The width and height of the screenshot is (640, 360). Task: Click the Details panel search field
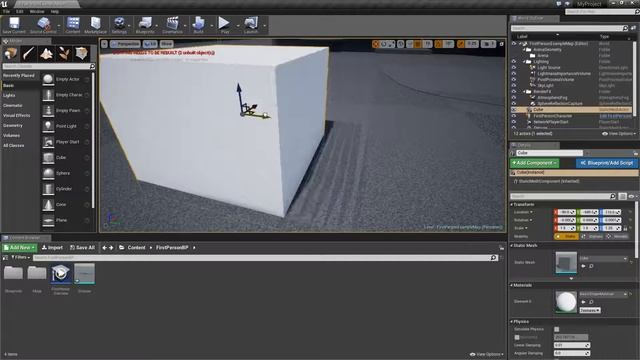(x=563, y=196)
